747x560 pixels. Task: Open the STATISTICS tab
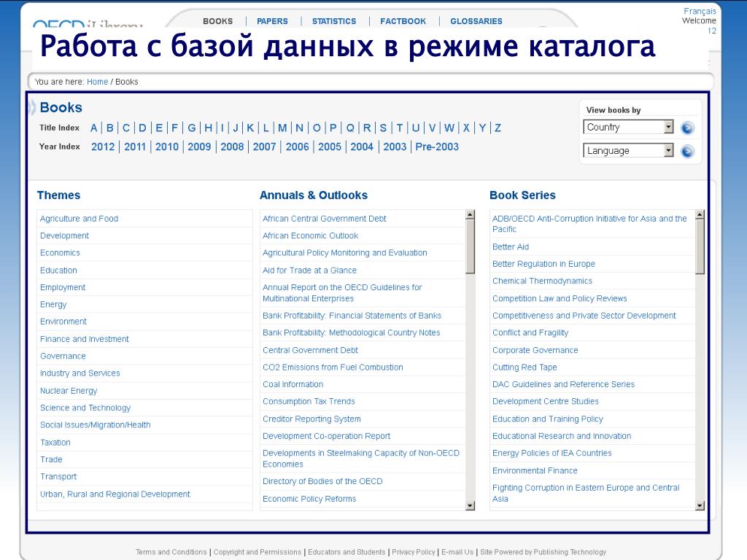(334, 21)
